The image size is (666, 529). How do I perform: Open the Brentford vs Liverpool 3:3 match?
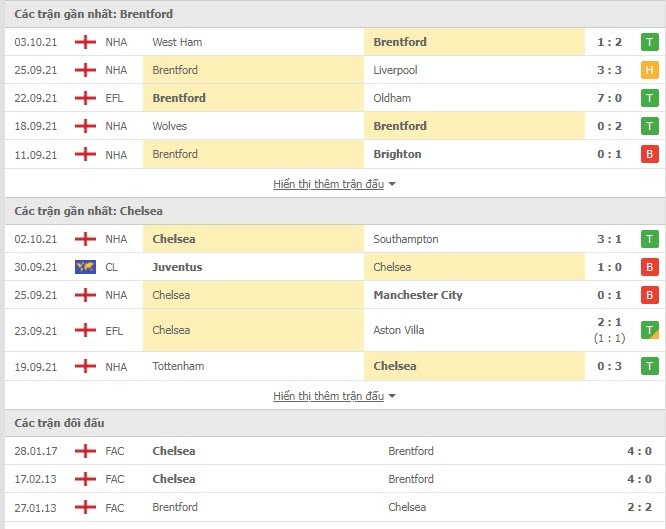(x=335, y=70)
